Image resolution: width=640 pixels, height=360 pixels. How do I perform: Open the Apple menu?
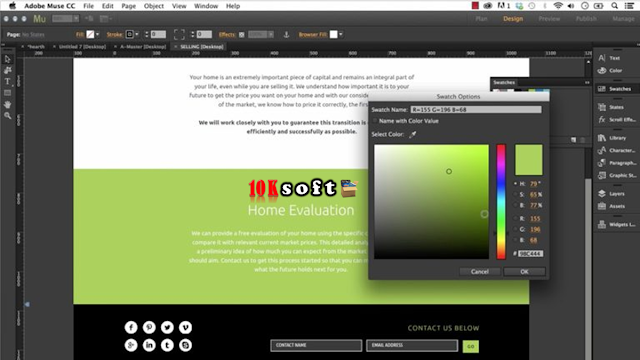click(13, 6)
